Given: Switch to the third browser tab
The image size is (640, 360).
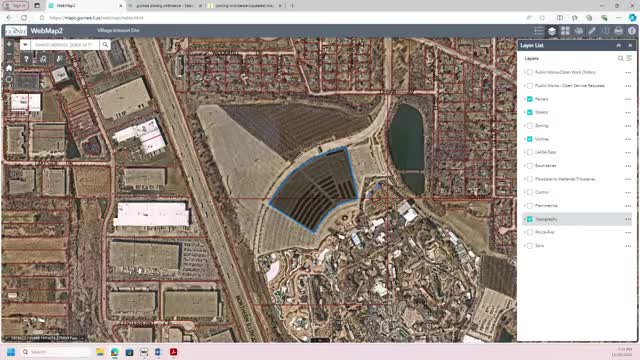Looking at the screenshot, I should pyautogui.click(x=244, y=6).
